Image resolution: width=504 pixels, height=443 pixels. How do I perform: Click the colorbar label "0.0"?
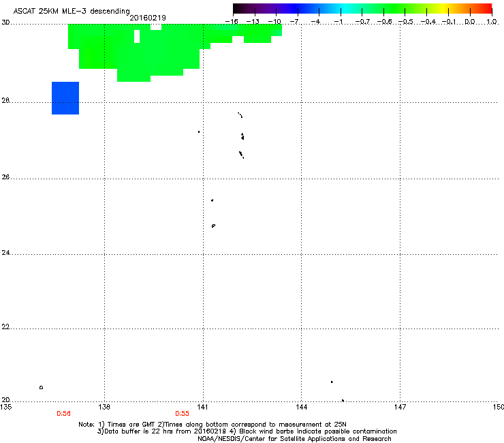470,22
